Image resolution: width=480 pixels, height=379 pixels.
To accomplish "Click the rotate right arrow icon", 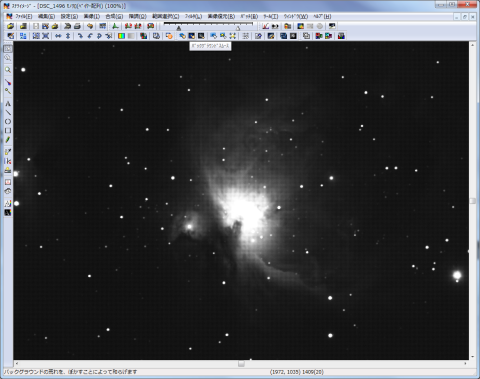I will 80,36.
